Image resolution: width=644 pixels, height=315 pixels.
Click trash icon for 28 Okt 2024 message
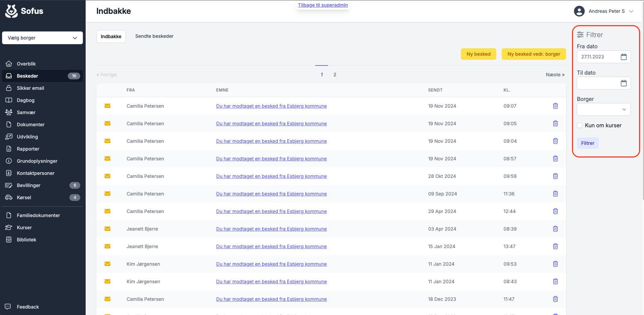555,176
